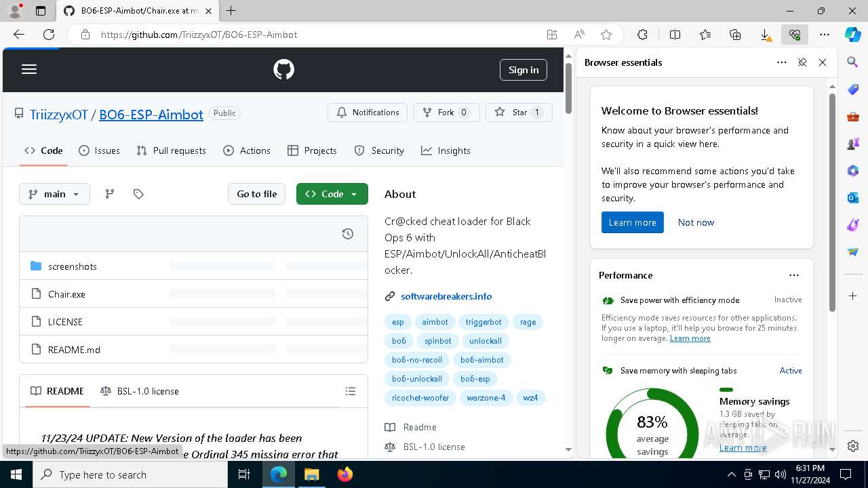Open Downloads toolbar icon
This screenshot has width=868, height=488.
point(765,35)
